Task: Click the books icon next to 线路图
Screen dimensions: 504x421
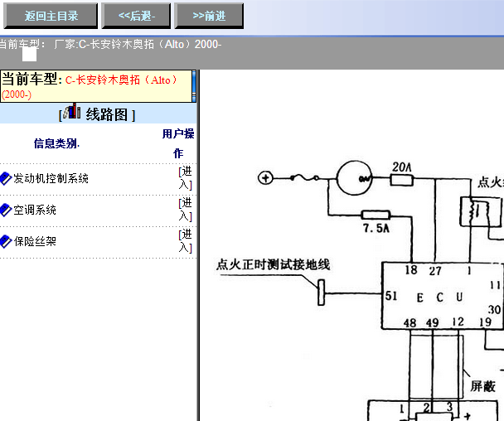Action: point(72,111)
